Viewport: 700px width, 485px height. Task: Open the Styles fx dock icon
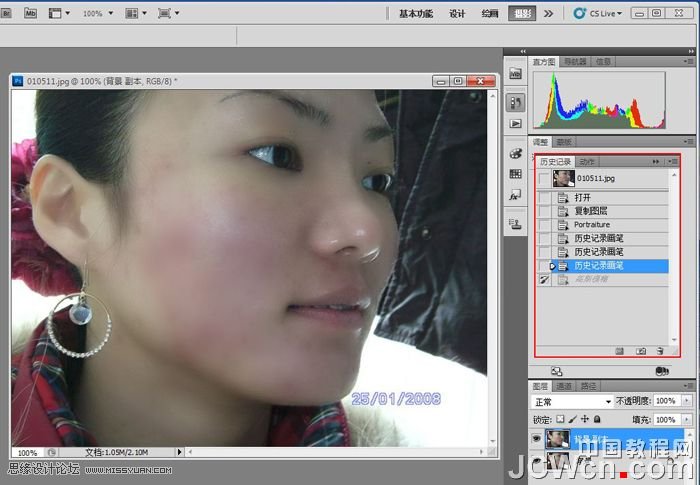[515, 195]
